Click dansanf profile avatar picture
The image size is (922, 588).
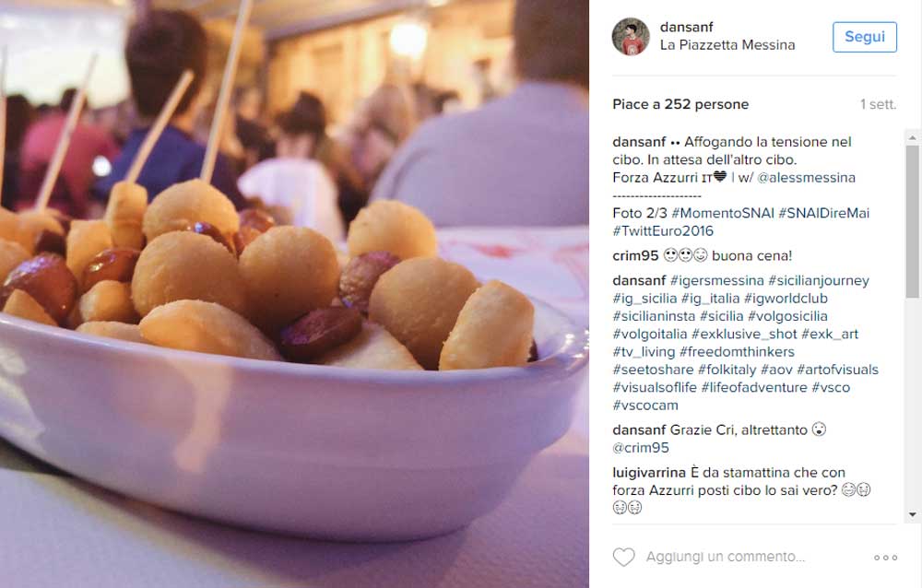(631, 37)
